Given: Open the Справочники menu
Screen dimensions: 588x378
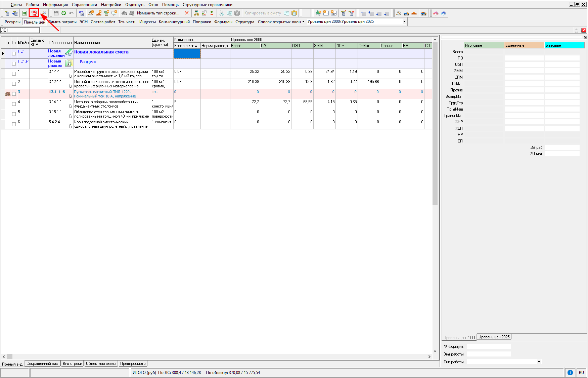Looking at the screenshot, I should point(84,5).
